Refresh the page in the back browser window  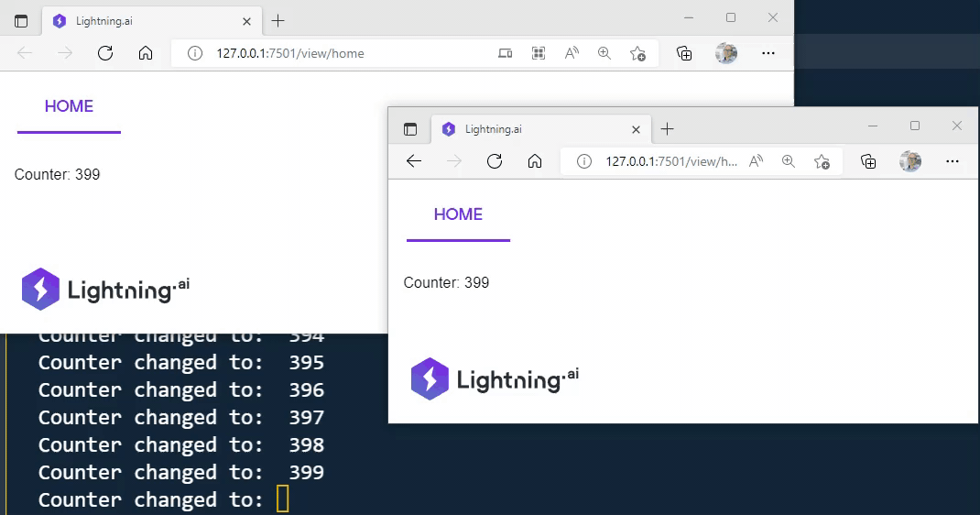point(105,53)
